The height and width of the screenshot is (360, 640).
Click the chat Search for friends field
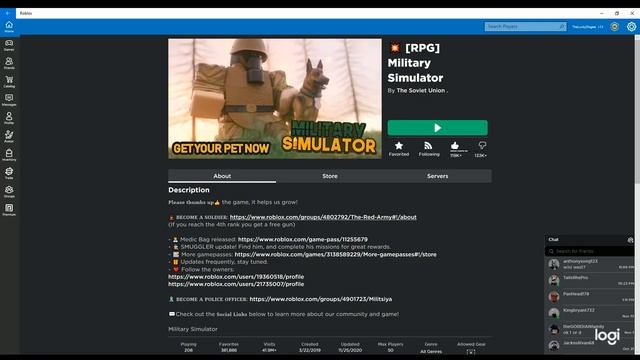tap(590, 251)
